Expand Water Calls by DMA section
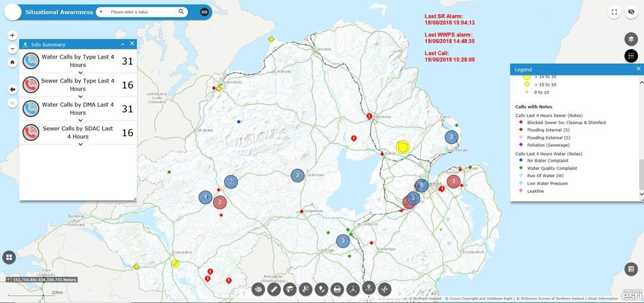 pyautogui.click(x=80, y=120)
